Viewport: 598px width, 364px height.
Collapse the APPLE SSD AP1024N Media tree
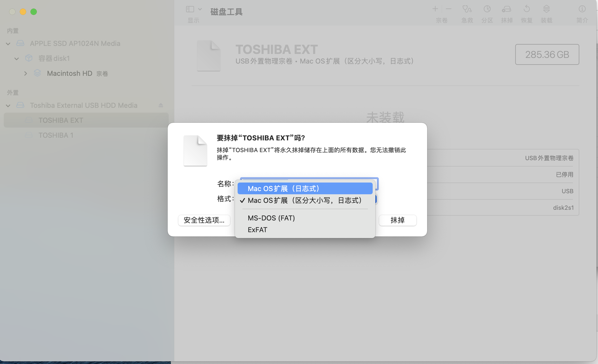[x=8, y=44]
